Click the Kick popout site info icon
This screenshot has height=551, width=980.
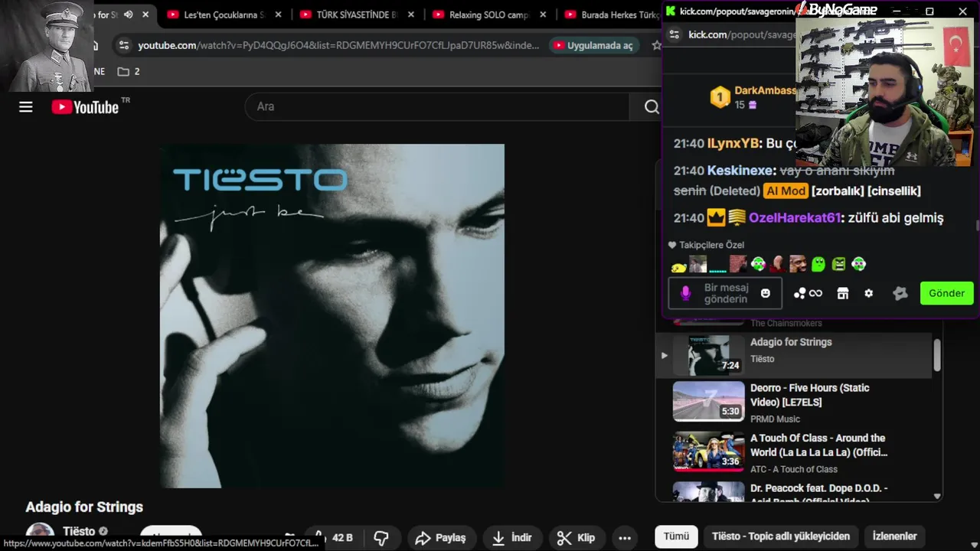[x=675, y=34]
